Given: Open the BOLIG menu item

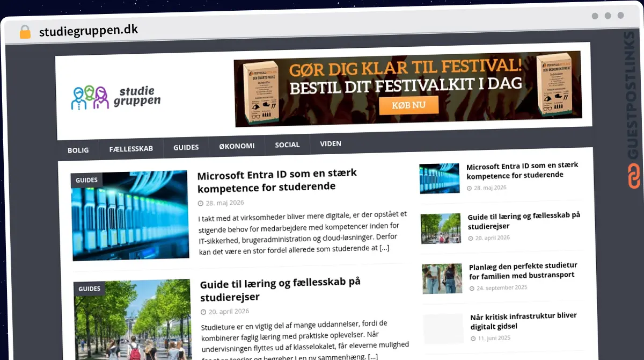Looking at the screenshot, I should click(78, 150).
